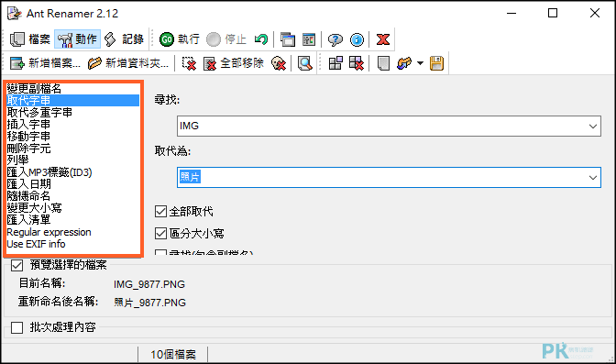Click the red X exit icon
Screen dimensions: 616x364
[x=382, y=39]
